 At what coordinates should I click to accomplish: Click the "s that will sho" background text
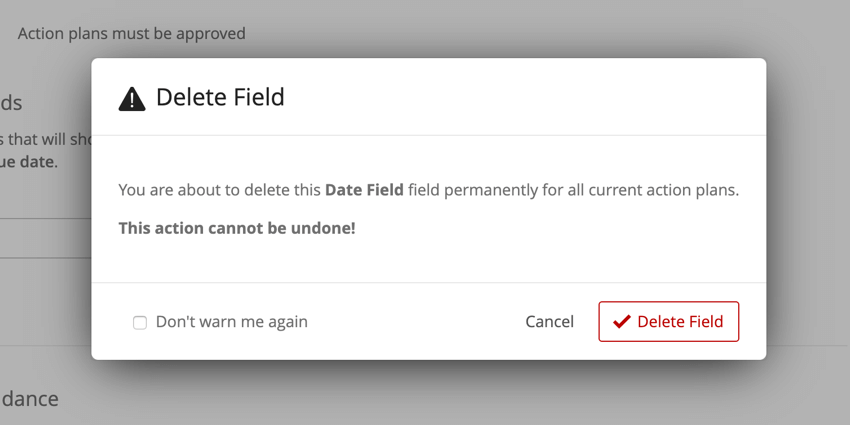[x=45, y=139]
